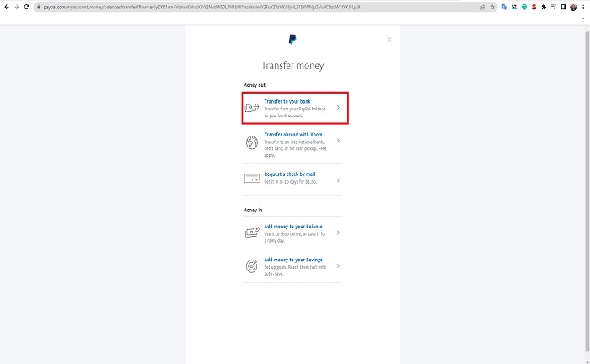Click text 'Get it in 5-10 days for $1.50'
Image resolution: width=590 pixels, height=364 pixels.
(291, 182)
